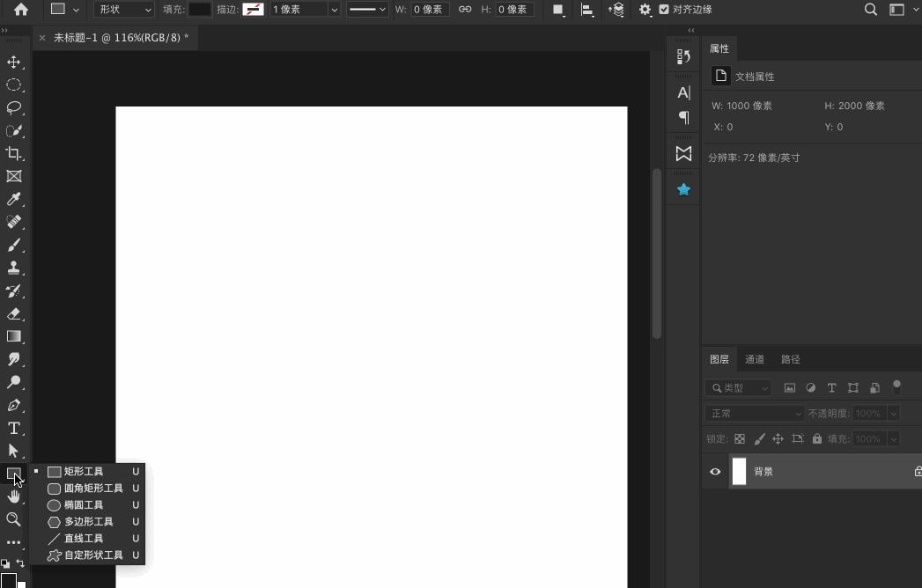922x588 pixels.
Task: Open the Character panel from the dock
Action: [682, 92]
